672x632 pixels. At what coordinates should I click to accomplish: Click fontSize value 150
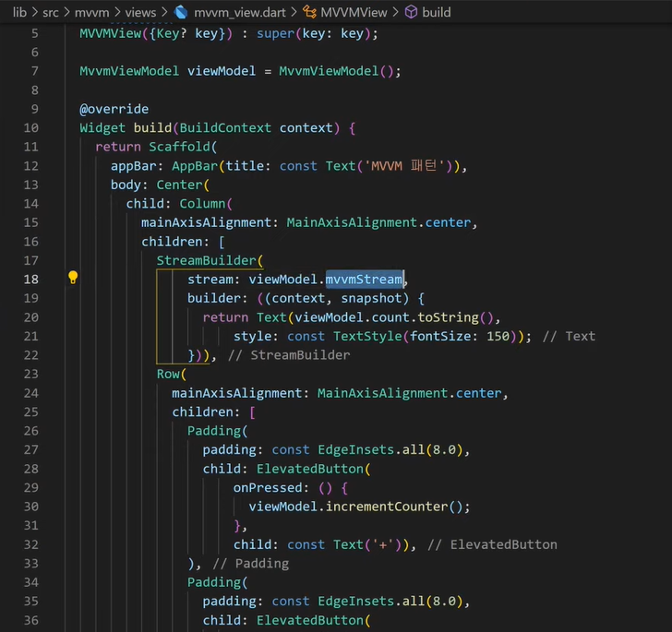[x=498, y=336]
